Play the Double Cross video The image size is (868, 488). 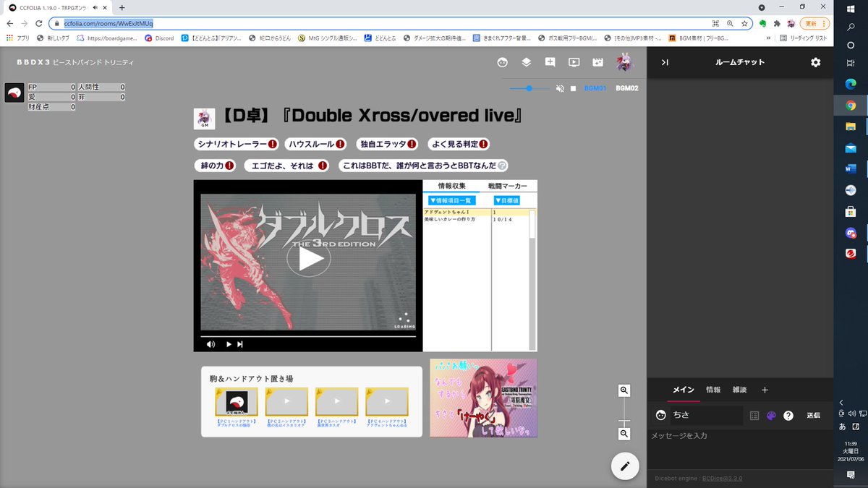(310, 259)
